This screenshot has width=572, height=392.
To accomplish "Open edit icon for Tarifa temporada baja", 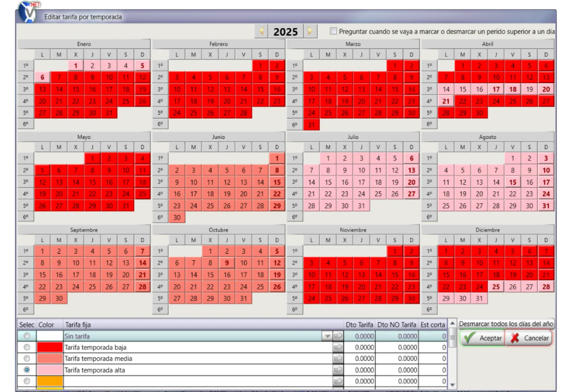I will [338, 347].
